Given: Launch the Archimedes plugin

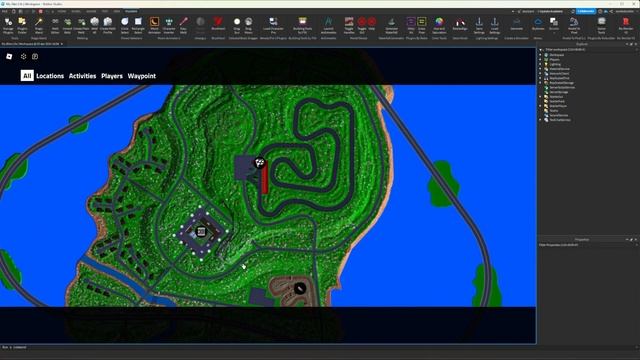Looking at the screenshot, I should [x=328, y=25].
